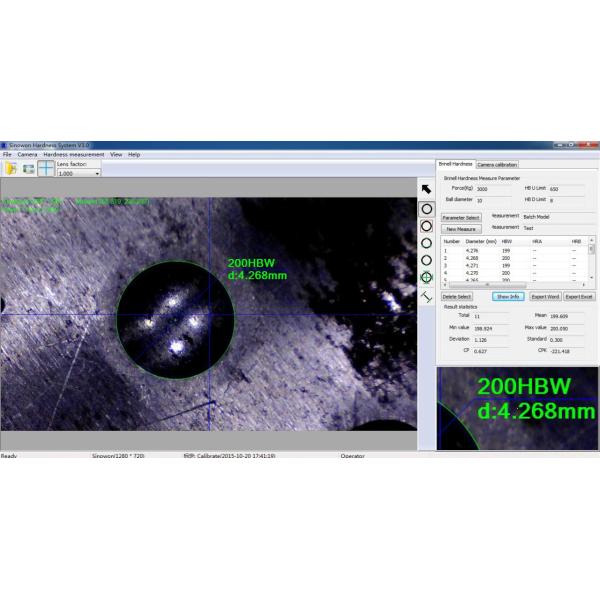Click the open folder icon in toolbar

tap(11, 170)
